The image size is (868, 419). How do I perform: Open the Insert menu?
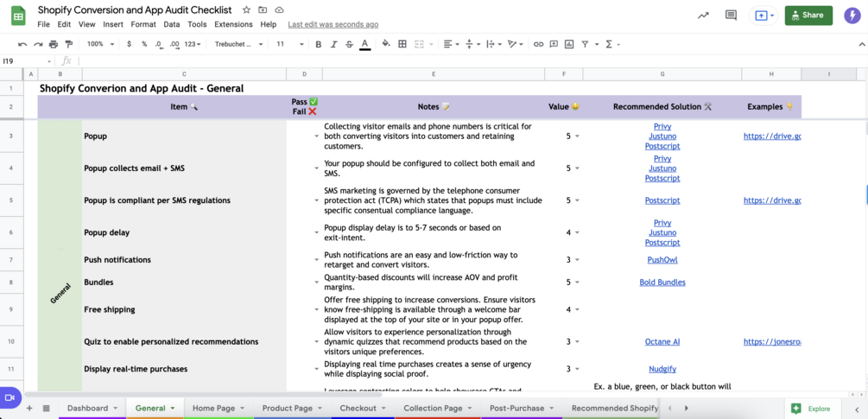tap(113, 24)
